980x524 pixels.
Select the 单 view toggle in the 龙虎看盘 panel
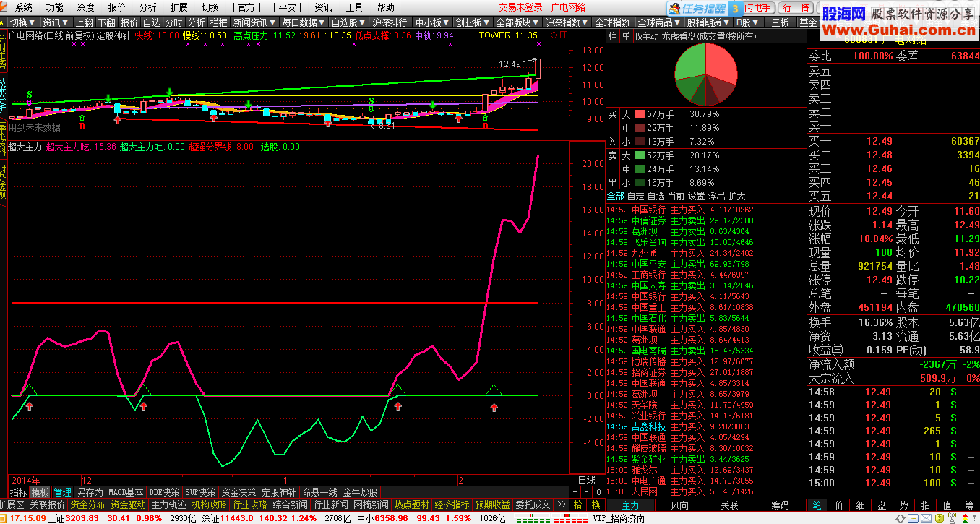click(x=626, y=36)
